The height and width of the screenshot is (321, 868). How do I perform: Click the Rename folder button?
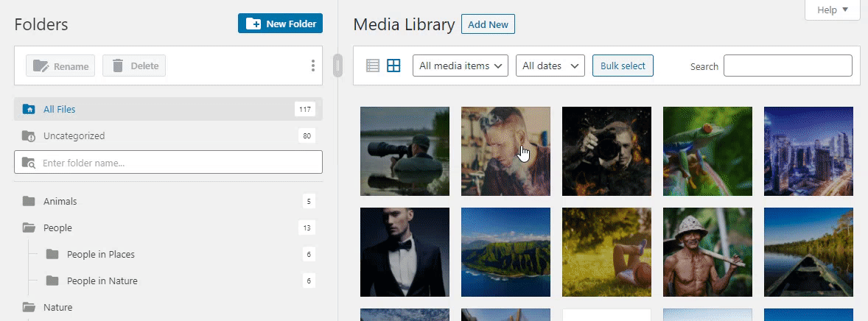point(60,66)
